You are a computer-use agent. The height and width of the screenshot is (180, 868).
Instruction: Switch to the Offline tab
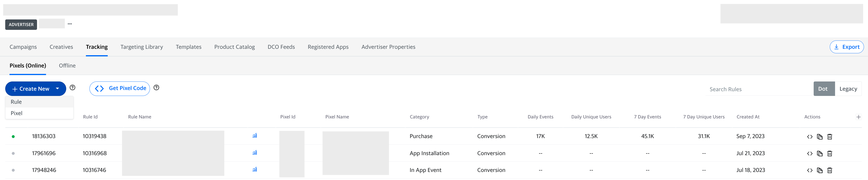pos(67,66)
